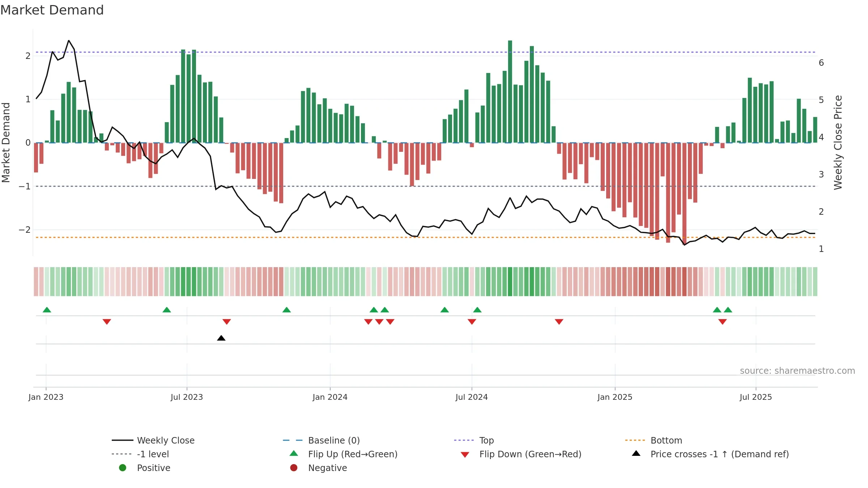Click the Jul 2025 x-axis label
Viewport: 868px width, 488px height.
click(x=756, y=397)
